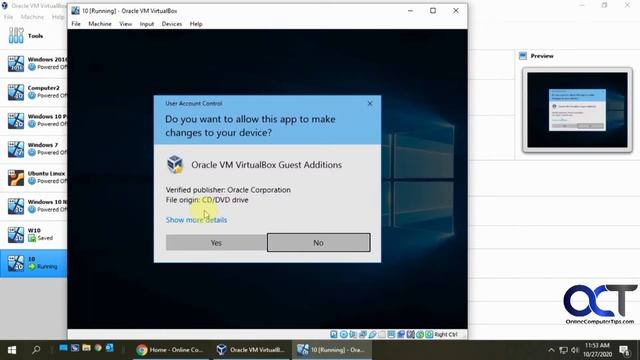640x360 pixels.
Task: Click the volume speaker tray icon
Action: click(575, 350)
